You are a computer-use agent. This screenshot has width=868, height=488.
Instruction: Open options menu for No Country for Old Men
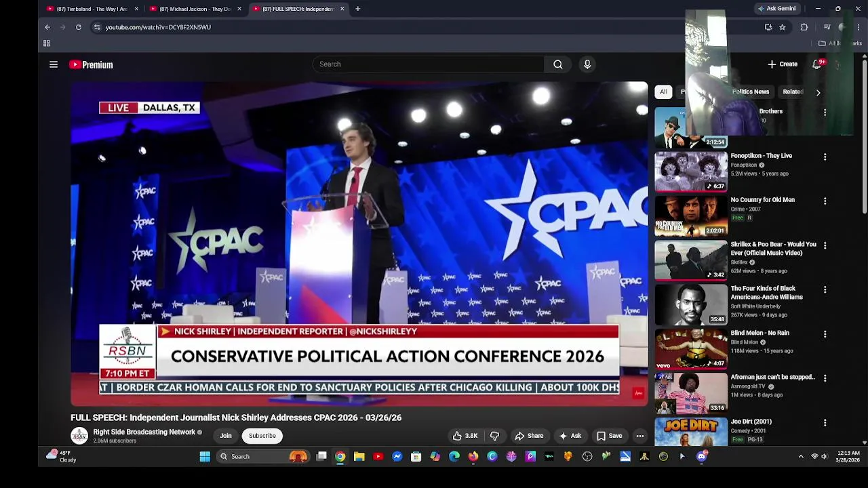coord(825,201)
